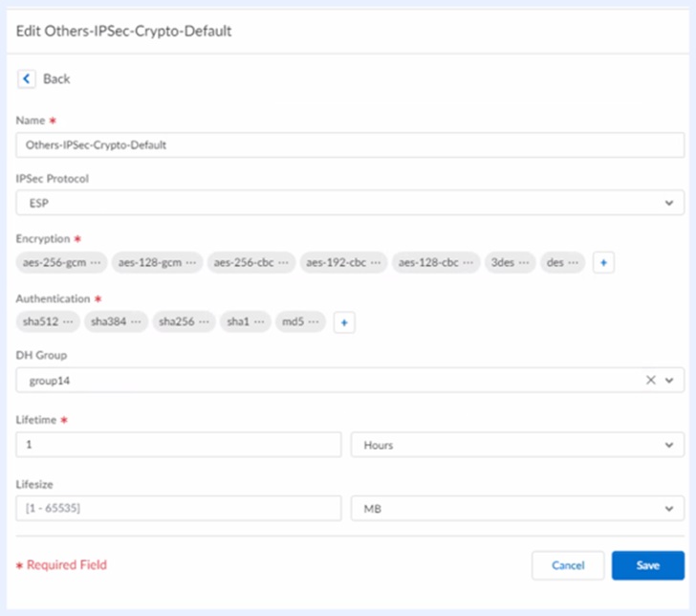Viewport: 696px width, 616px height.
Task: Open options for md5 authentication chip
Action: click(x=315, y=322)
